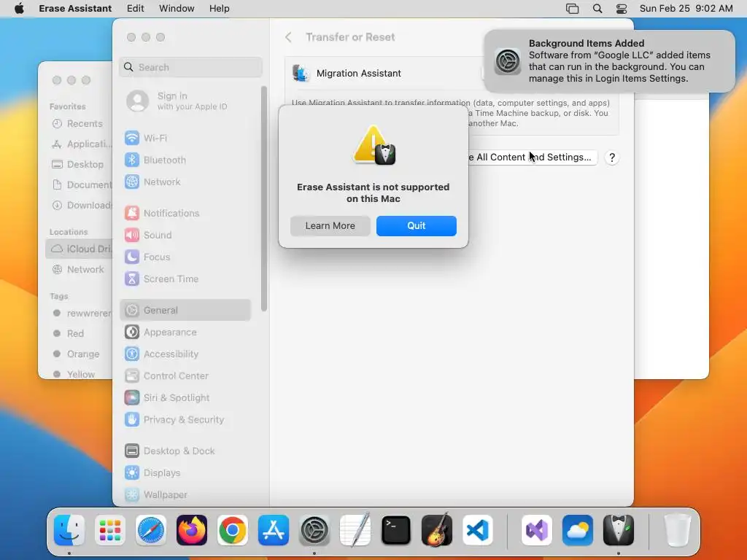Image resolution: width=747 pixels, height=560 pixels.
Task: Open Recents in the Finder window
Action: (79, 124)
